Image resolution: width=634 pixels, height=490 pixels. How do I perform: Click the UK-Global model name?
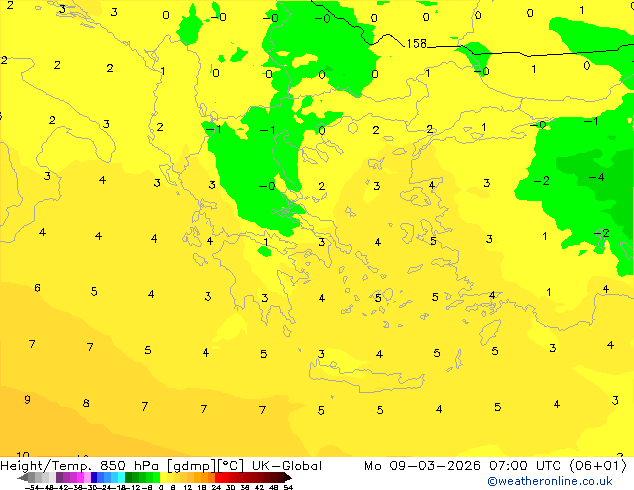tap(287, 466)
